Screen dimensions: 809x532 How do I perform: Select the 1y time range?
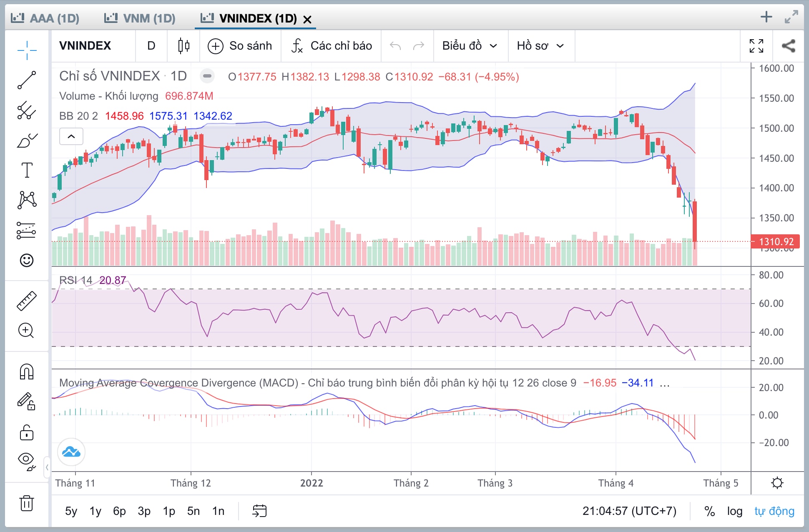click(95, 511)
